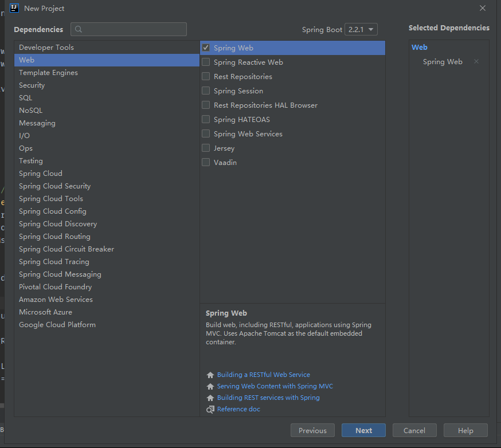Remove Spring Web from Selected Dependencies

(x=476, y=61)
